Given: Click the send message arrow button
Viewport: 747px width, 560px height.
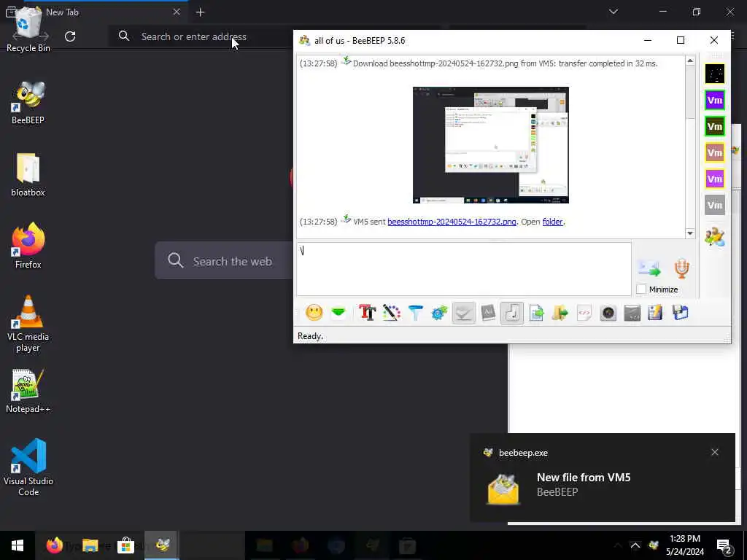Looking at the screenshot, I should point(649,268).
